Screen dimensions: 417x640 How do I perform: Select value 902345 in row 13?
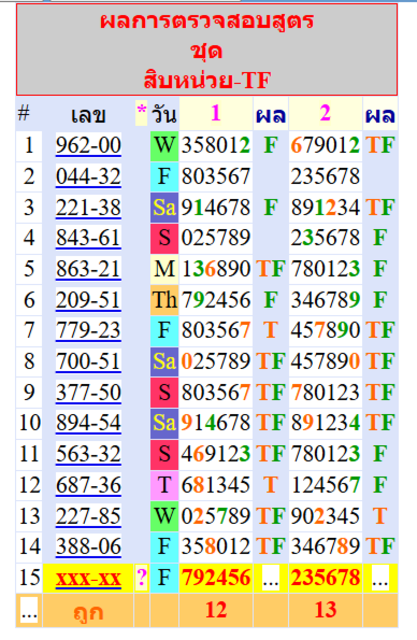tap(325, 516)
